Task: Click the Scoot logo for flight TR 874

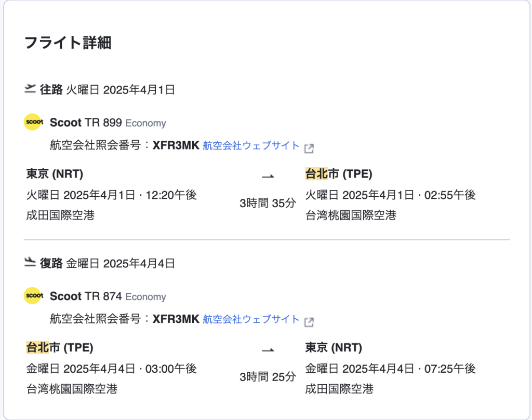Action: 34,296
